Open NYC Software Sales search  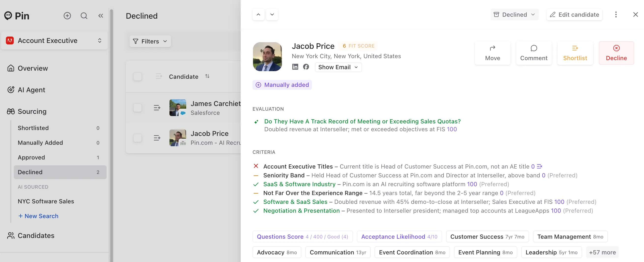point(46,201)
